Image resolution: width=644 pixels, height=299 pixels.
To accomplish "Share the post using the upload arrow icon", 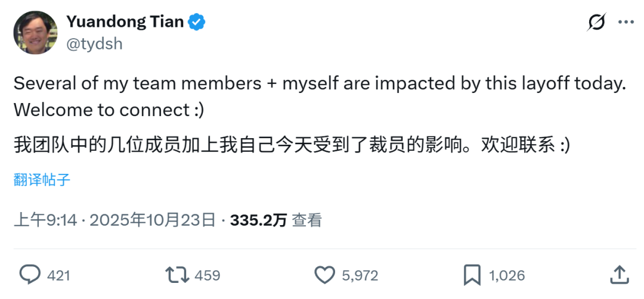I will coord(620,275).
